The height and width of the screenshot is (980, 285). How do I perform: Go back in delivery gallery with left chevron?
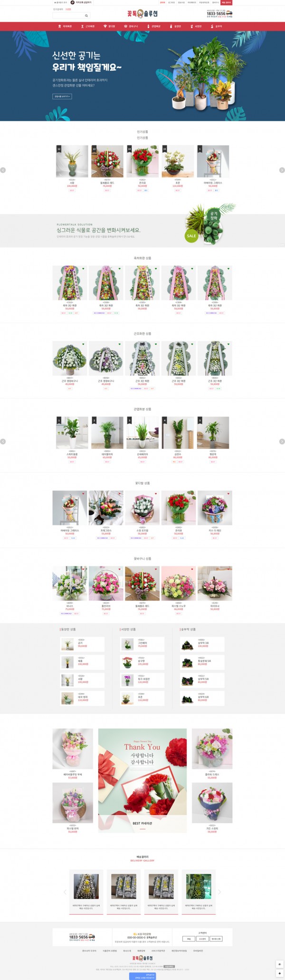65,892
